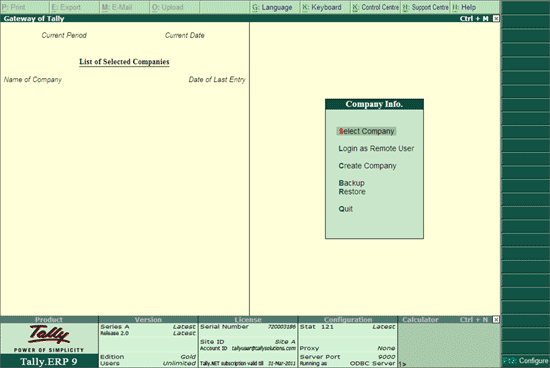Choose Select Company in Company Info menu
Screen dimensions: 550x368
[x=367, y=131]
